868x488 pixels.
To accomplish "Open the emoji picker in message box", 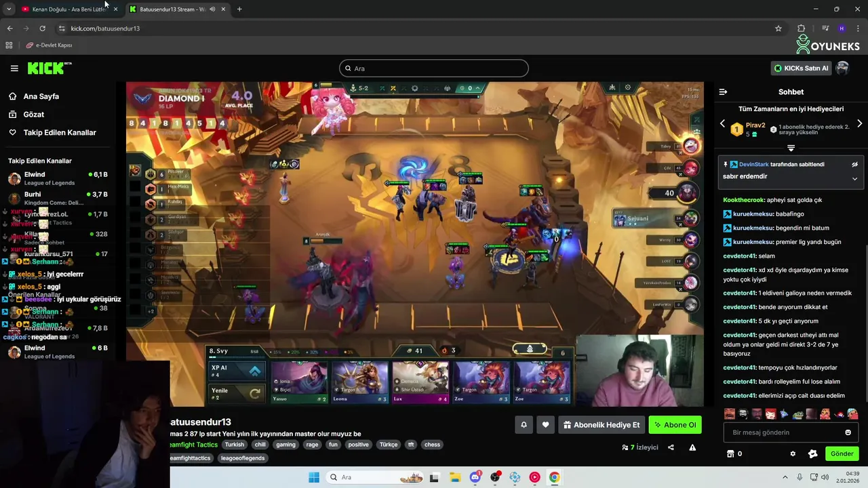I will [x=848, y=432].
